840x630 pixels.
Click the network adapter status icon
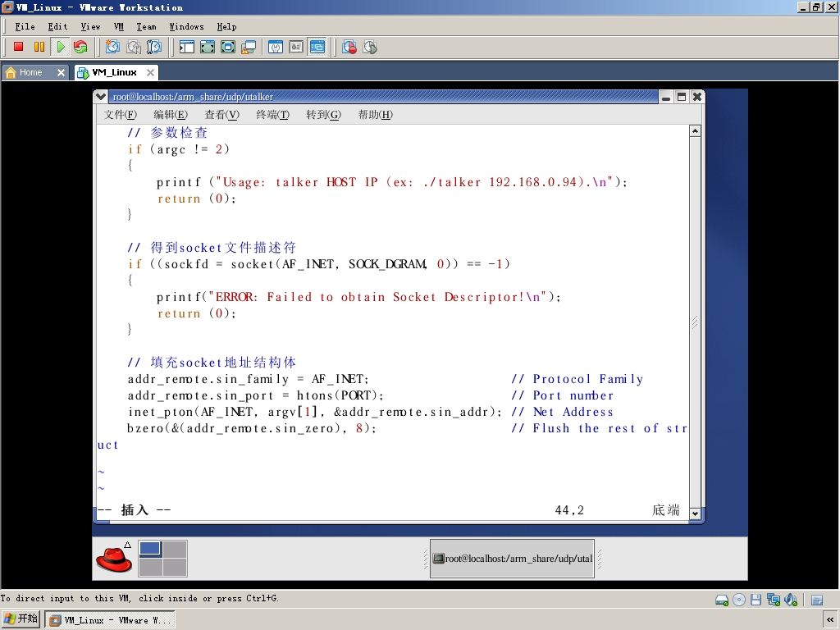(773, 600)
